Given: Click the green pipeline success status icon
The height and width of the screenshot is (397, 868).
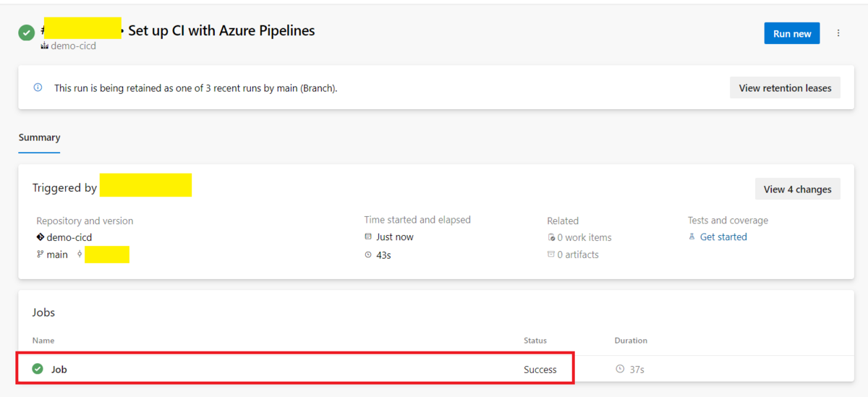Looking at the screenshot, I should 27,33.
